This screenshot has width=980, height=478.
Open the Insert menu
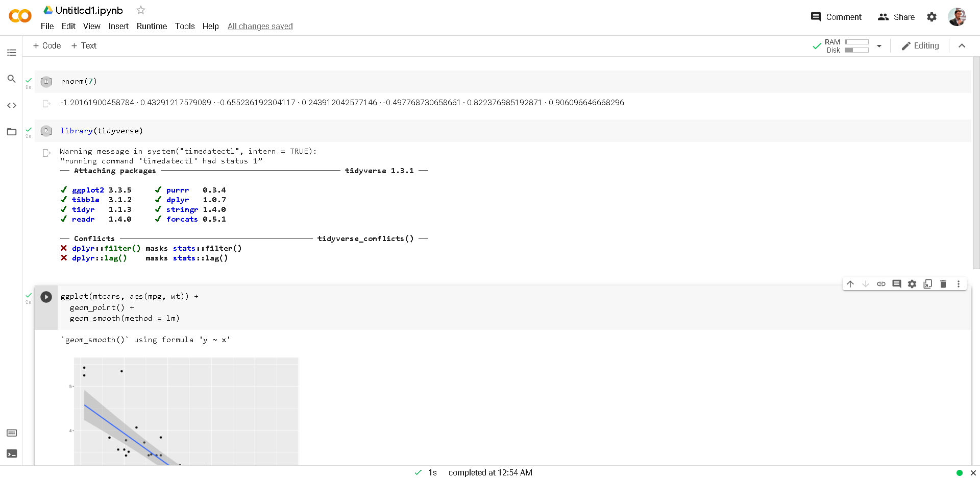coord(118,27)
